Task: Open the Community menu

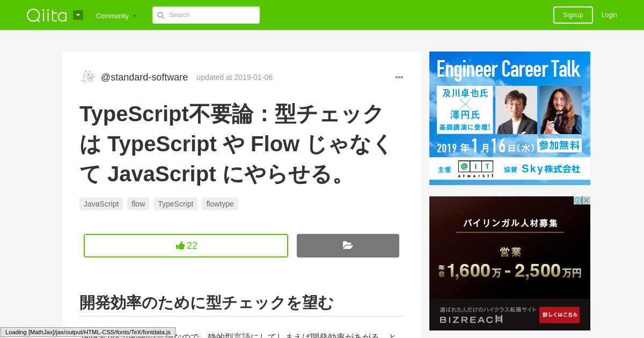Action: (116, 16)
